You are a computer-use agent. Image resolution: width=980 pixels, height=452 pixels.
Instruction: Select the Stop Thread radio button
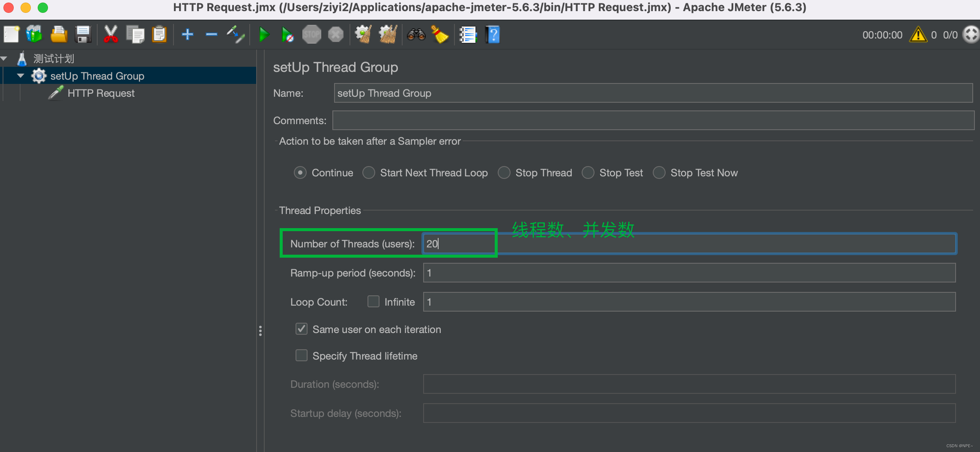tap(504, 173)
